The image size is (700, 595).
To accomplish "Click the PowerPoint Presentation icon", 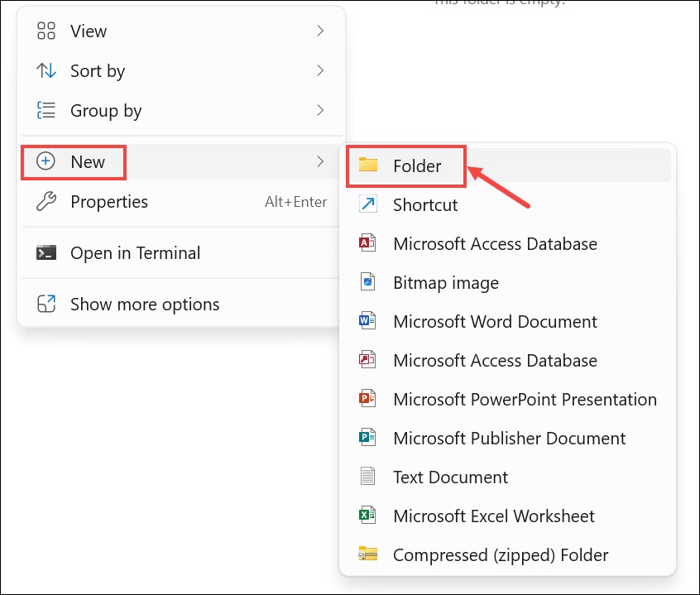I will point(368,399).
